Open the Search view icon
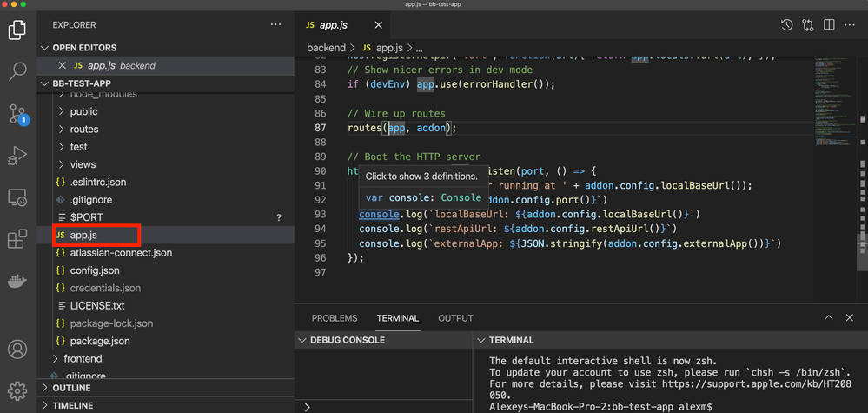The image size is (868, 413). pos(17,71)
